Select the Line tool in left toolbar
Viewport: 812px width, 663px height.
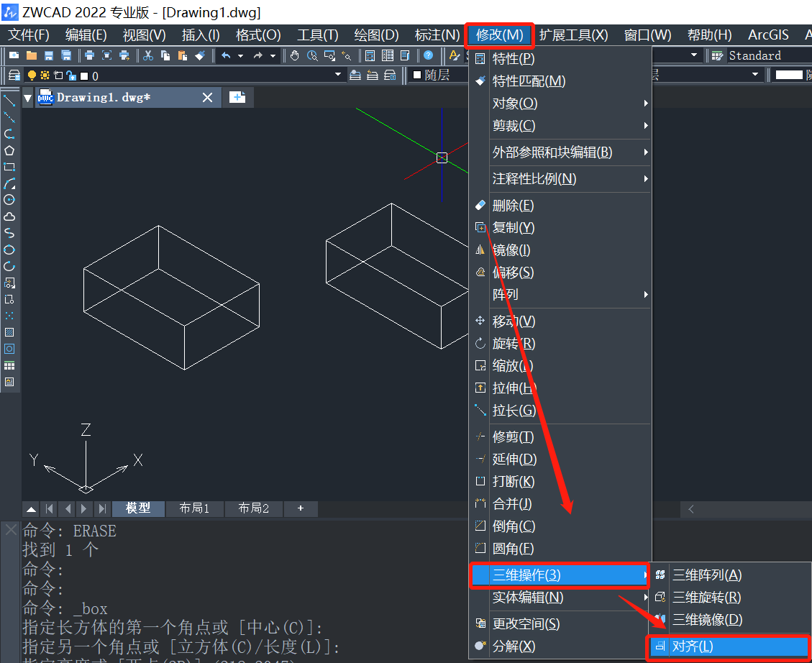[9, 100]
